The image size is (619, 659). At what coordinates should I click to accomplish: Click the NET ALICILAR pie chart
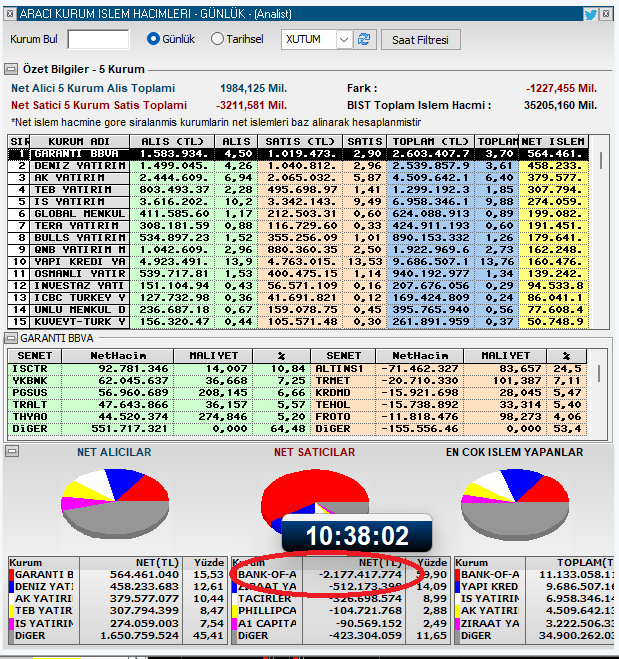coord(115,503)
